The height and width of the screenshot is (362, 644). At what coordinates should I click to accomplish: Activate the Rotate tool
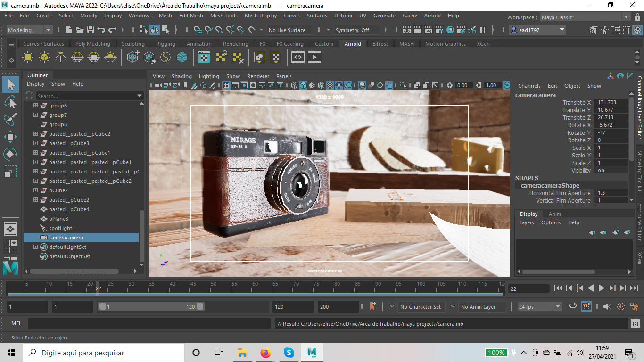click(x=10, y=154)
